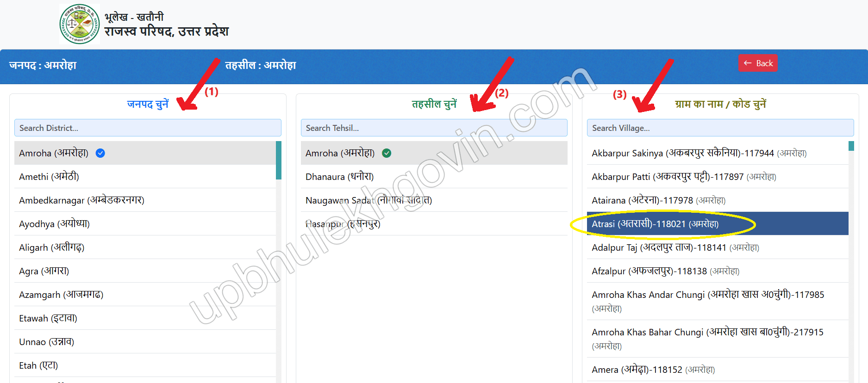Select Afzalpur village 118138
The width and height of the screenshot is (868, 383).
click(x=718, y=271)
